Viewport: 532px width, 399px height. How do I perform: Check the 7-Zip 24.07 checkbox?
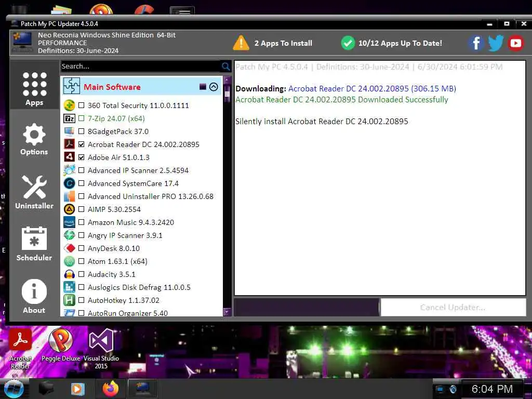pos(82,118)
